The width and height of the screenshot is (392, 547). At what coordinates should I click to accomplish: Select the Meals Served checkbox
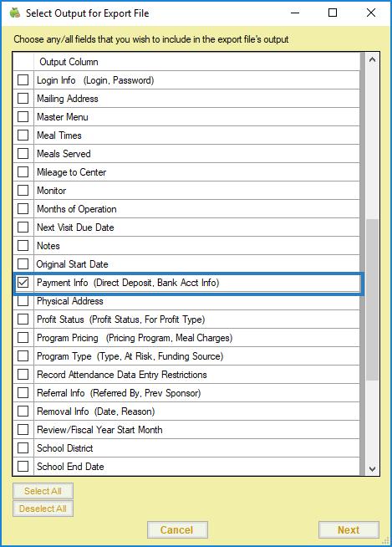tap(23, 154)
